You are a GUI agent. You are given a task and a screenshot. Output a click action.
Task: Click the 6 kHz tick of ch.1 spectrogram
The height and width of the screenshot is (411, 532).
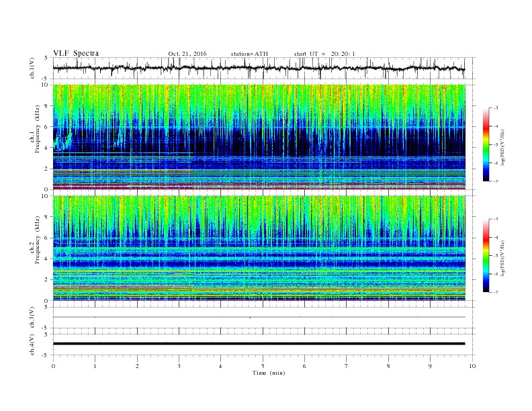[46, 127]
